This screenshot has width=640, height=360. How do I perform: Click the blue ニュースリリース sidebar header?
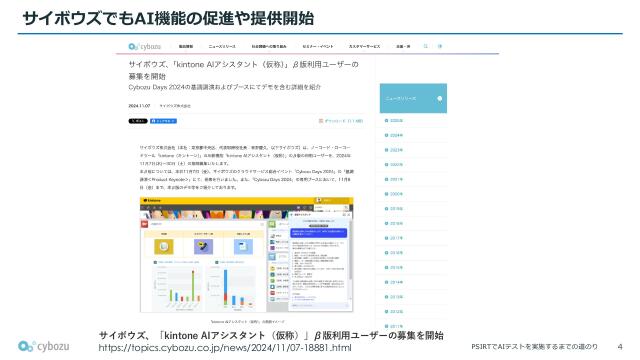click(413, 98)
